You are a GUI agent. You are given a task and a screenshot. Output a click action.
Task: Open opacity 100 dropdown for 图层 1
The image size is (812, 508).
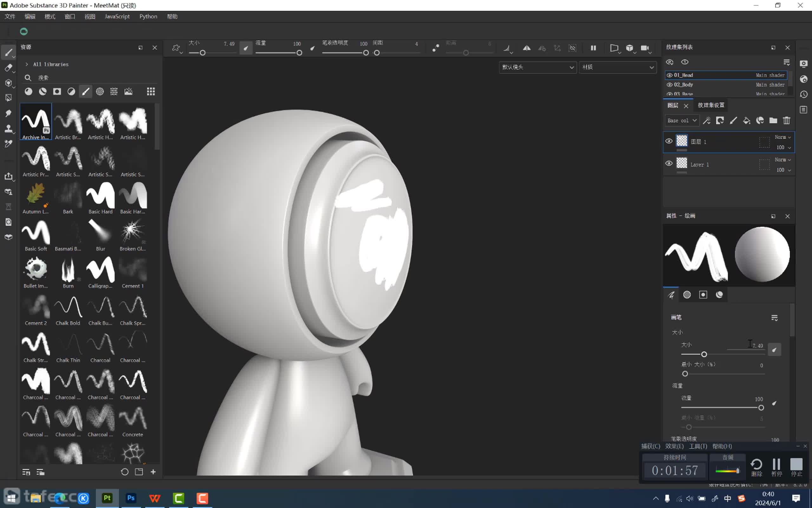pyautogui.click(x=784, y=148)
